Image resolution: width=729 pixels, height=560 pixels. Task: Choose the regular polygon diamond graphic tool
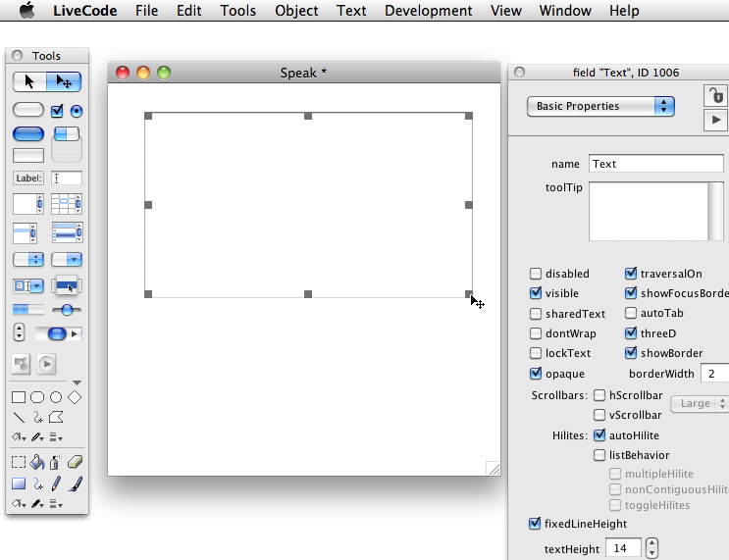pos(75,397)
